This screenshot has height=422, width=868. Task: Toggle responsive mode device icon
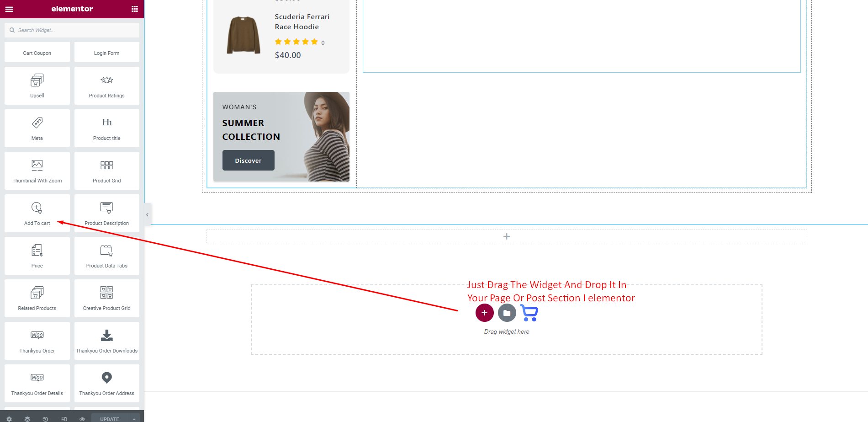coord(64,418)
